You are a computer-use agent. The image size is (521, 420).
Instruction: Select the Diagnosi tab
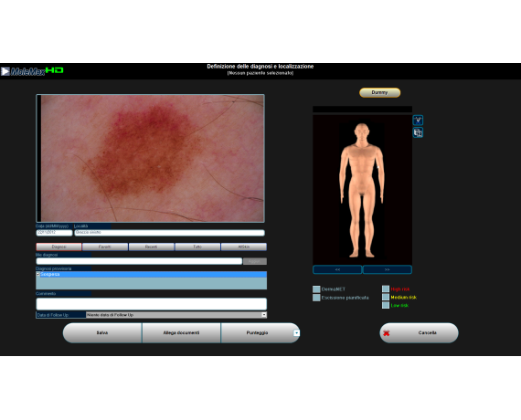pyautogui.click(x=58, y=247)
